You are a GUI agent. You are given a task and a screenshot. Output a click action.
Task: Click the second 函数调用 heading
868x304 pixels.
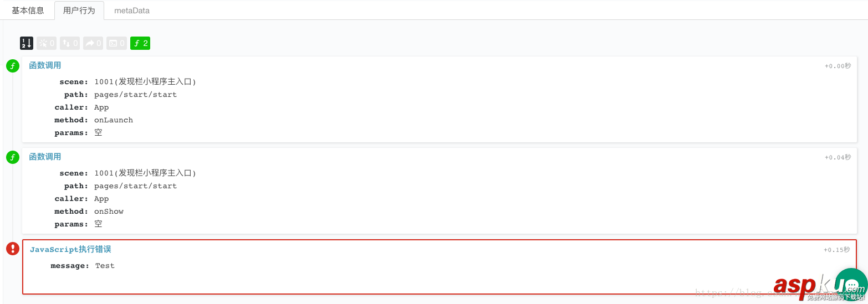(x=45, y=157)
